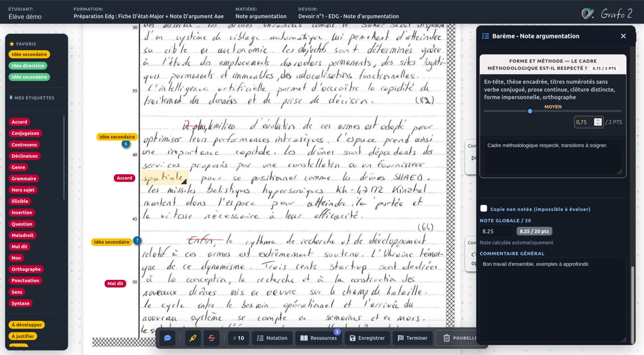Click annotation marker number 7
This screenshot has height=355, width=644.
(137, 241)
